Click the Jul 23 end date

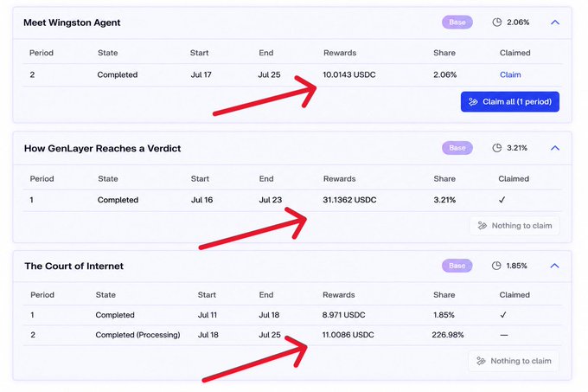coord(271,200)
